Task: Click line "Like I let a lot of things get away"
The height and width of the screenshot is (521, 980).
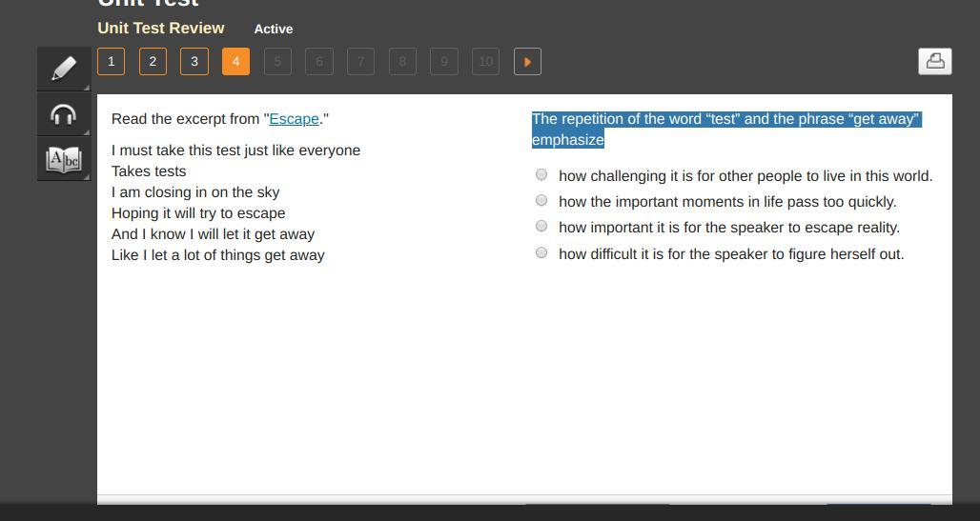Action: coord(218,255)
